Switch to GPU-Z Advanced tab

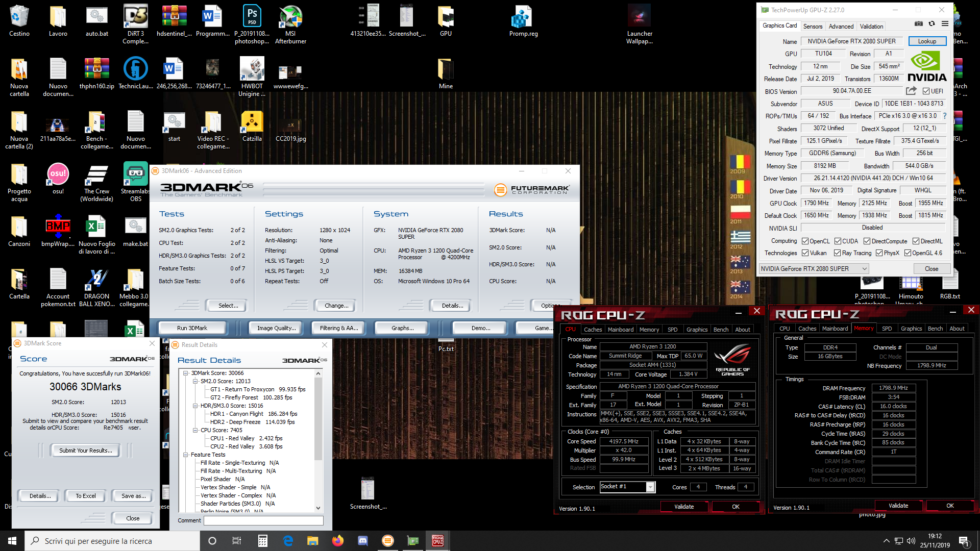[841, 27]
